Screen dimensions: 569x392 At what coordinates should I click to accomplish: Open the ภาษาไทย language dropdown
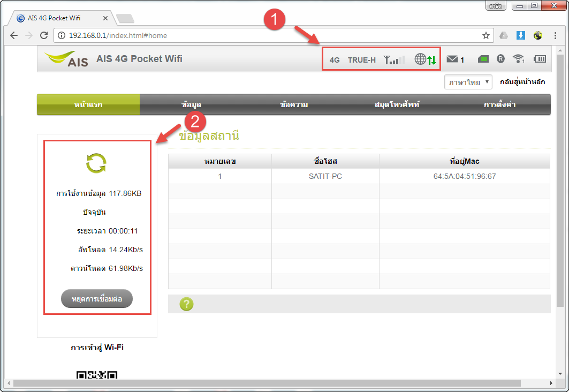click(468, 82)
